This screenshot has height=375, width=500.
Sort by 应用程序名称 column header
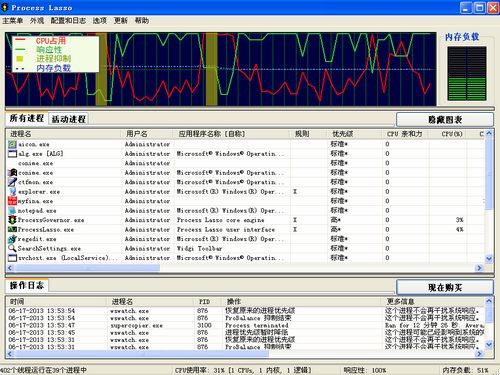(231, 134)
